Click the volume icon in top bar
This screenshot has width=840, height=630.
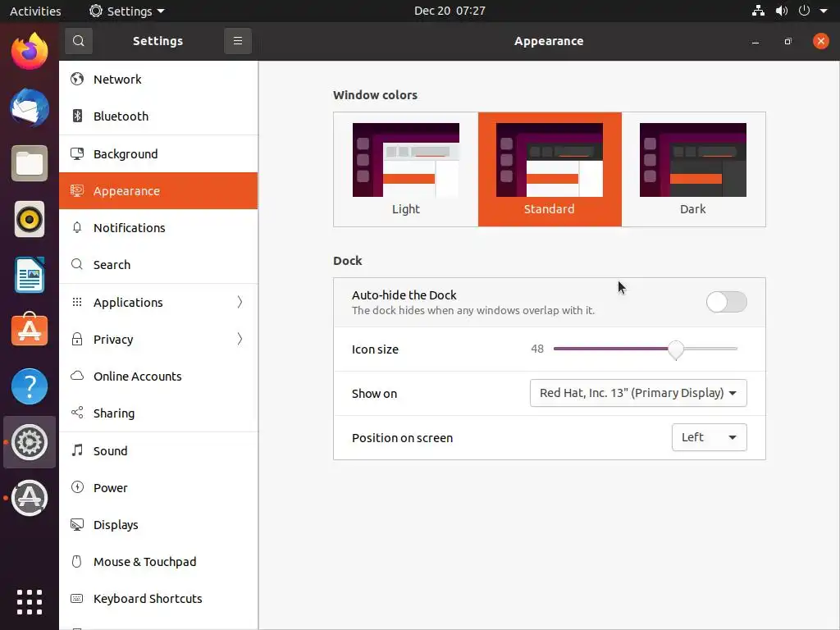[x=782, y=11]
